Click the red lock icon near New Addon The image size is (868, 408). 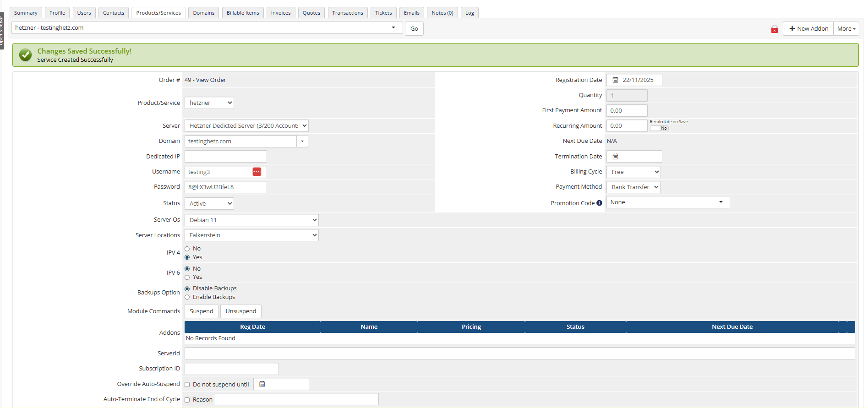[x=774, y=29]
